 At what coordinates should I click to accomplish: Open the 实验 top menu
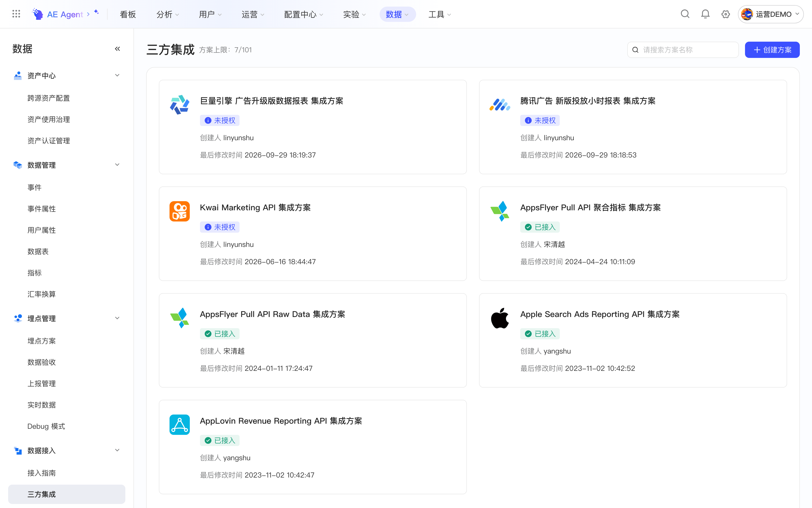[x=354, y=14]
